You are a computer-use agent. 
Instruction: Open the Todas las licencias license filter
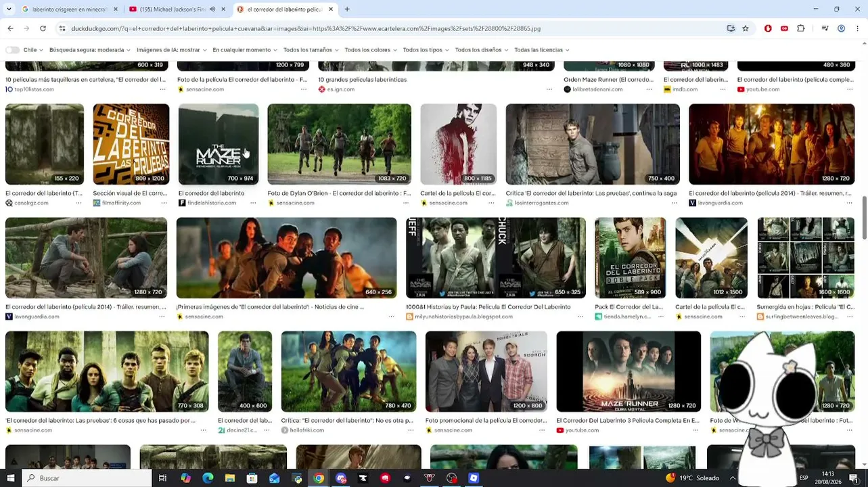pyautogui.click(x=541, y=50)
